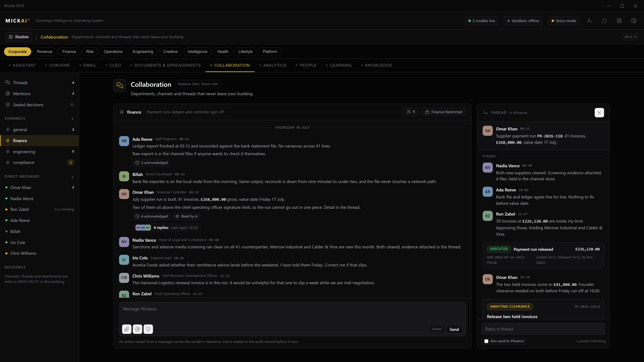Switch to the KNOWLEDGE tab
644x362 pixels.
(377, 65)
